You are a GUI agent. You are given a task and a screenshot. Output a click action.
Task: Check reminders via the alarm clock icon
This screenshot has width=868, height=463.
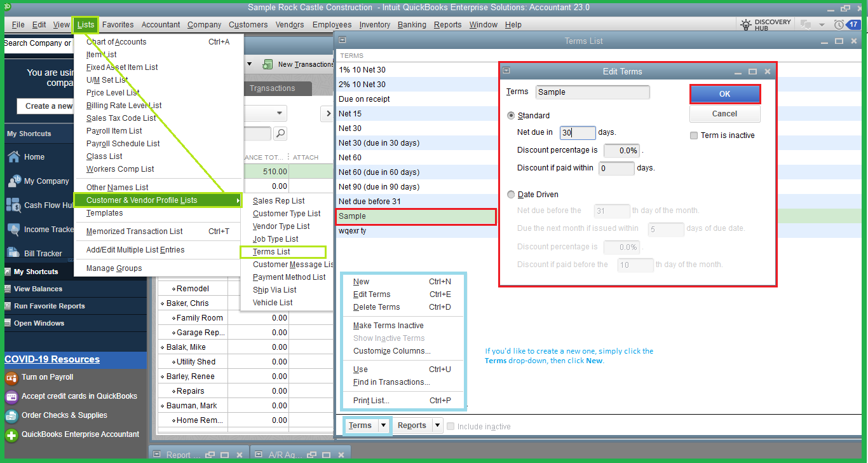838,24
